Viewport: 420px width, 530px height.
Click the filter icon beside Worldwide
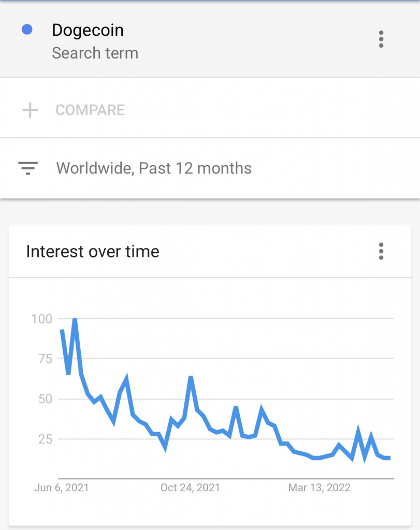[28, 168]
